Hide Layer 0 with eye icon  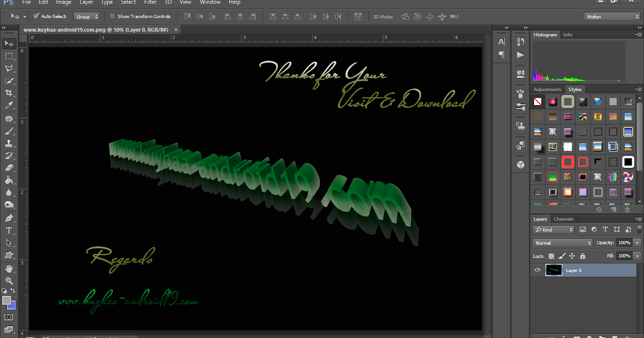point(538,270)
